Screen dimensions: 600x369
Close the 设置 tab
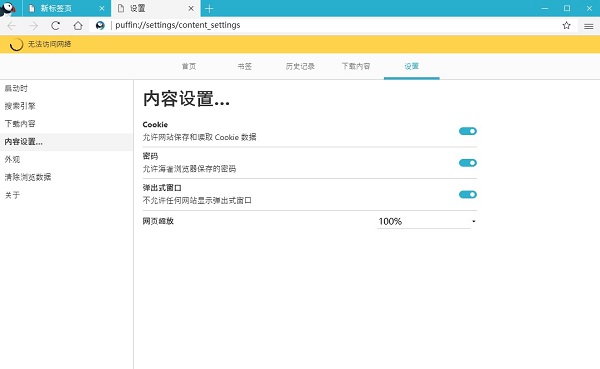[191, 8]
